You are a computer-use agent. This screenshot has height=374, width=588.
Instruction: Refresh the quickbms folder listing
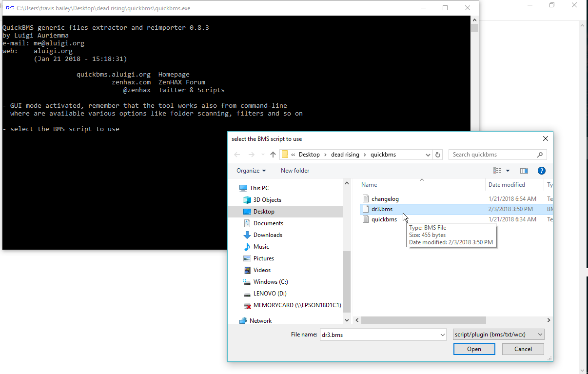[x=438, y=155]
